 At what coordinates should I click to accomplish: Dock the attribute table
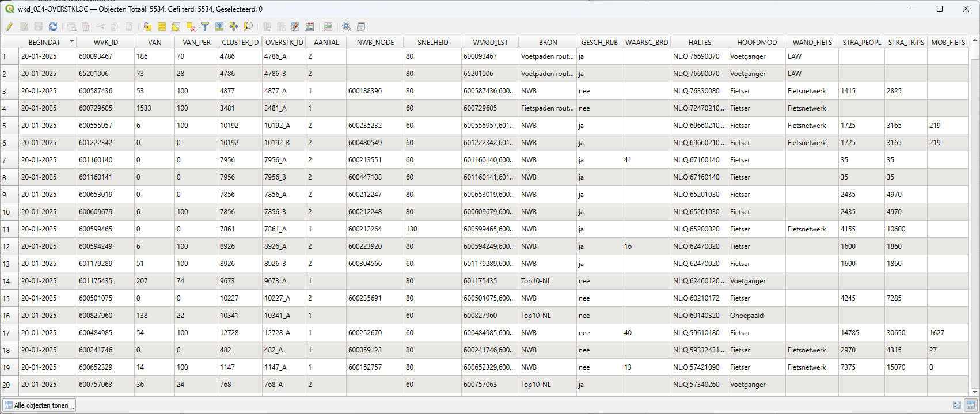[361, 26]
